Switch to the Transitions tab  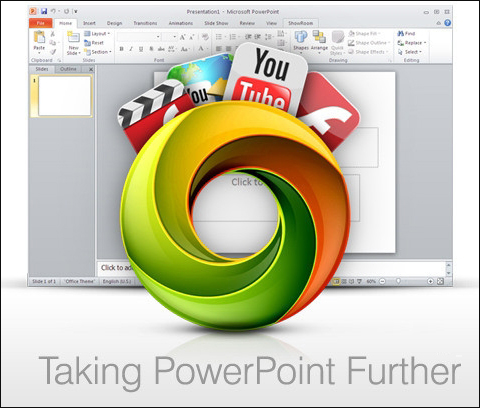(x=145, y=23)
